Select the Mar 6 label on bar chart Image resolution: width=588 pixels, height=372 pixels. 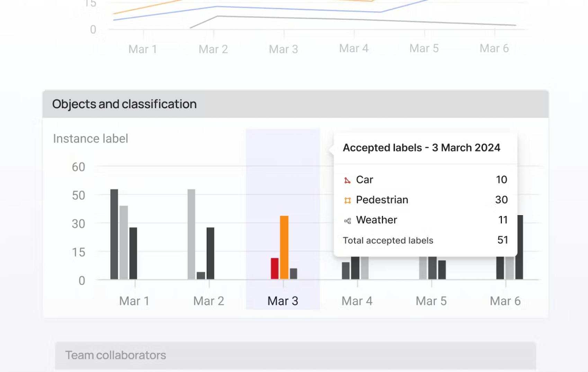[505, 301]
